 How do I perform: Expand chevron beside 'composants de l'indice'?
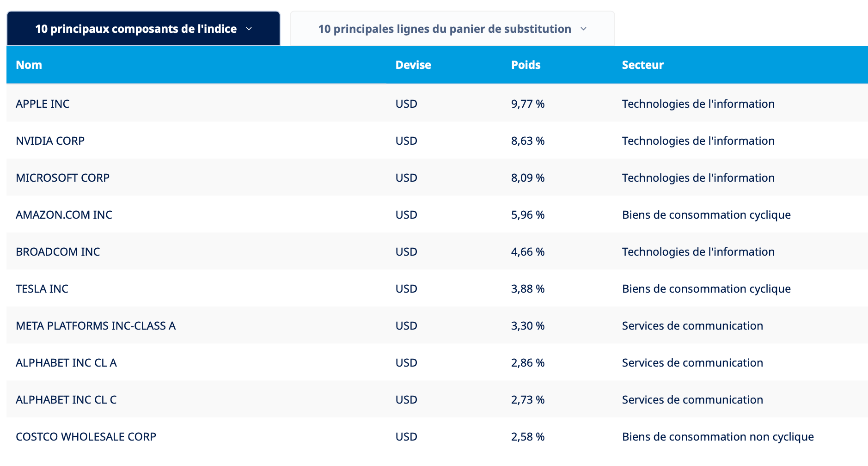[x=249, y=29]
